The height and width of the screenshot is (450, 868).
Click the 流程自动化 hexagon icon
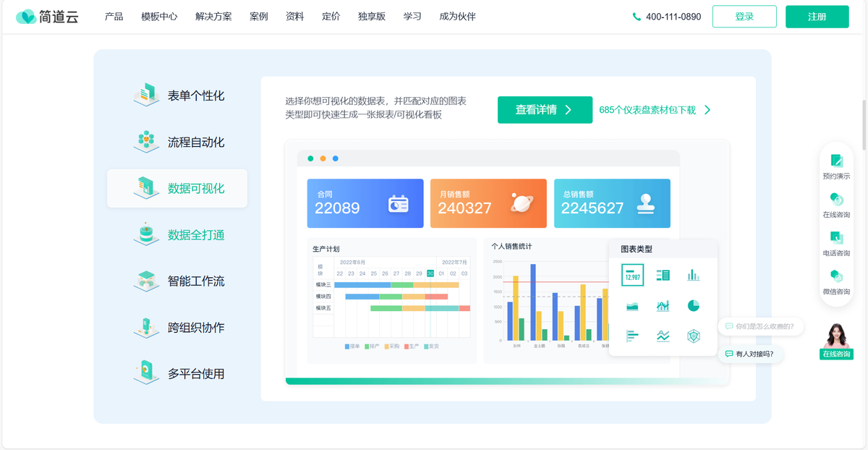pos(146,142)
